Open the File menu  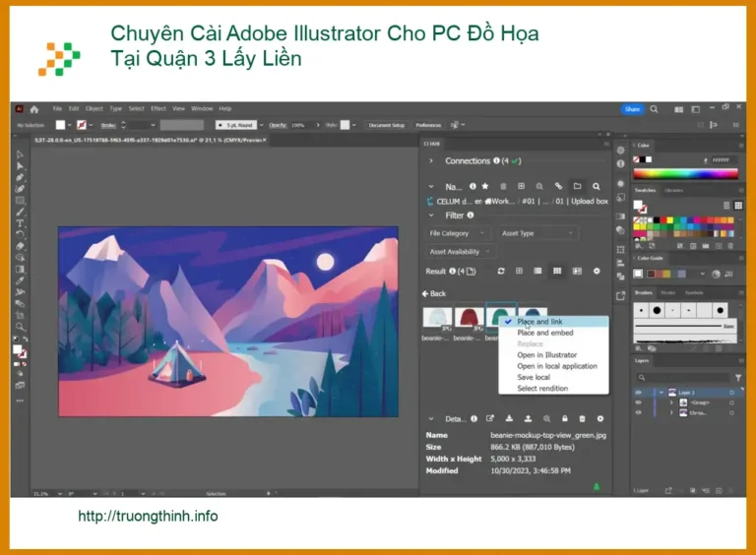click(57, 109)
